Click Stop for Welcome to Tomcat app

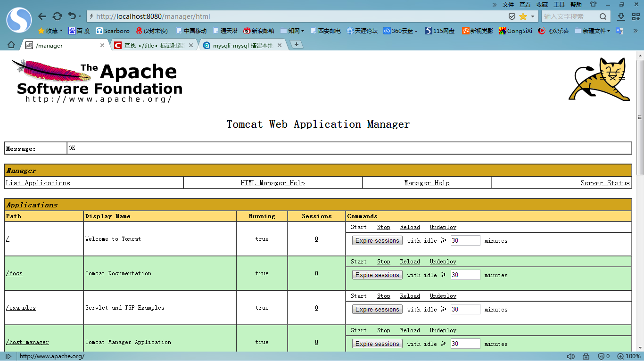coord(383,227)
